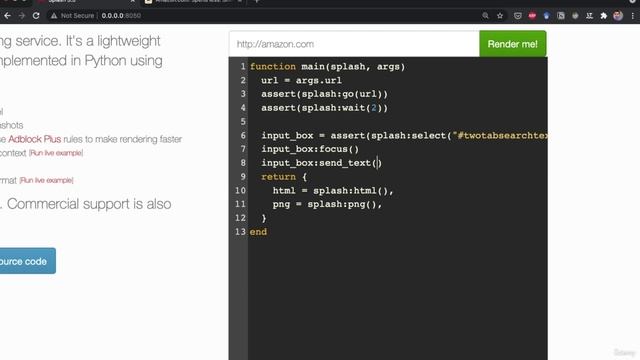The height and width of the screenshot is (360, 640).
Task: Run live example link next to format
Action: click(47, 180)
